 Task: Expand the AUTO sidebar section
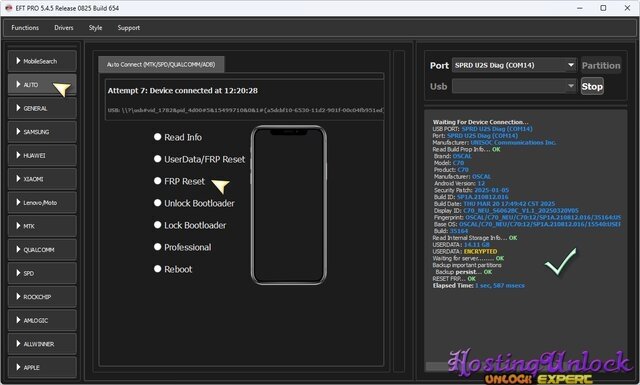(x=42, y=85)
